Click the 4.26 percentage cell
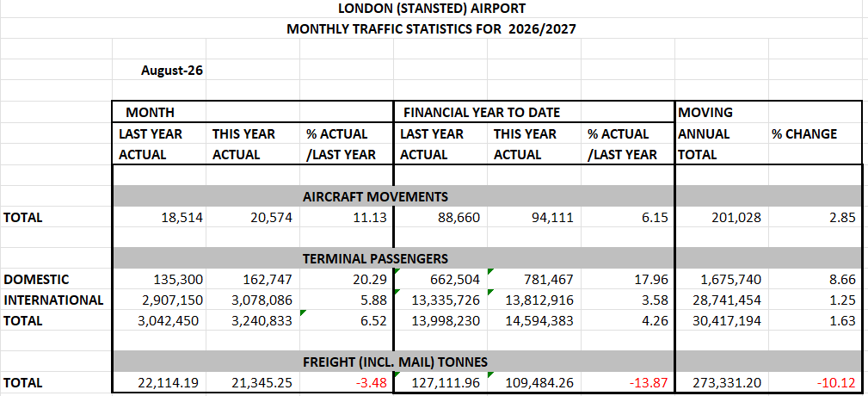 point(628,321)
